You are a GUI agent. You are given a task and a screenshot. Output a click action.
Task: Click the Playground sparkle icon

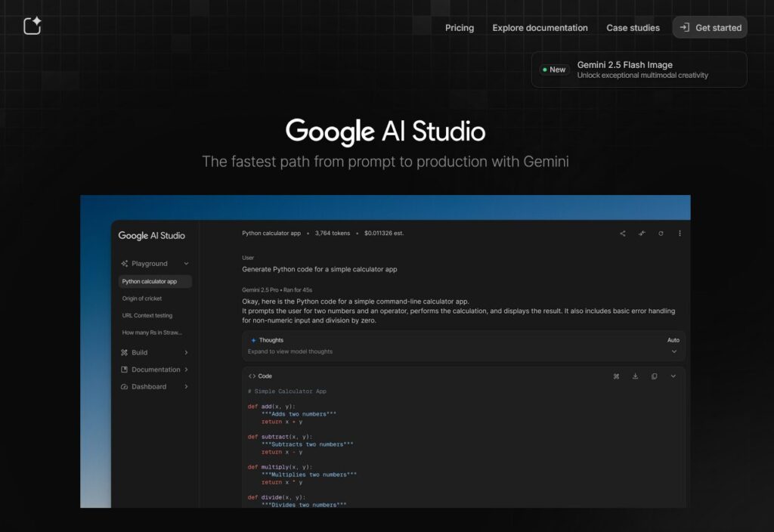tap(125, 264)
